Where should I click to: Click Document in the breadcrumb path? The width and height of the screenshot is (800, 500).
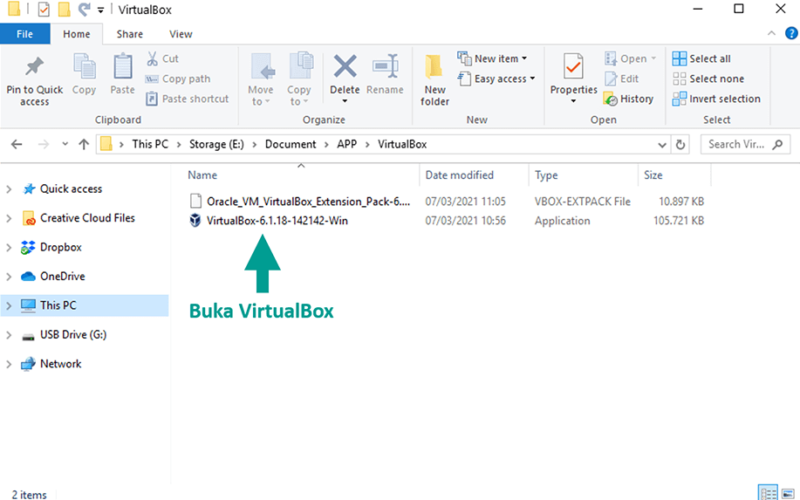point(290,144)
